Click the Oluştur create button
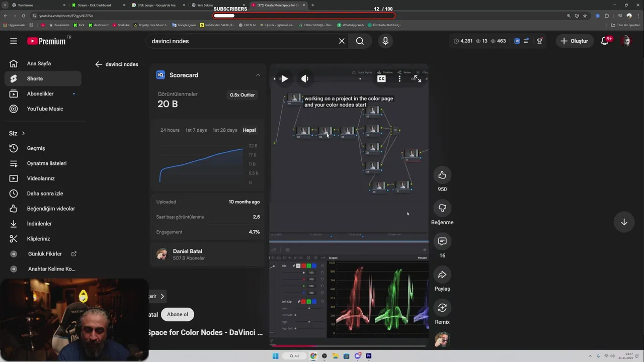The width and height of the screenshot is (644, 362). click(574, 41)
